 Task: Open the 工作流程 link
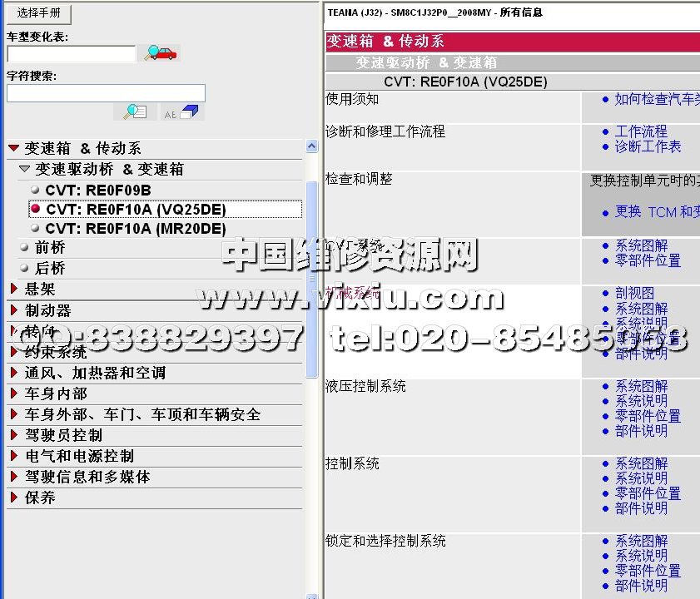pyautogui.click(x=641, y=131)
